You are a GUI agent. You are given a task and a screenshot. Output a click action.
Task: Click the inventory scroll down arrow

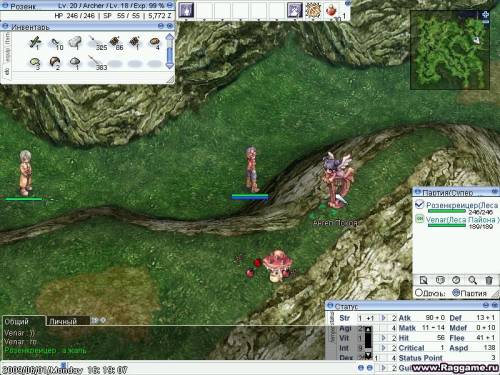click(x=169, y=65)
